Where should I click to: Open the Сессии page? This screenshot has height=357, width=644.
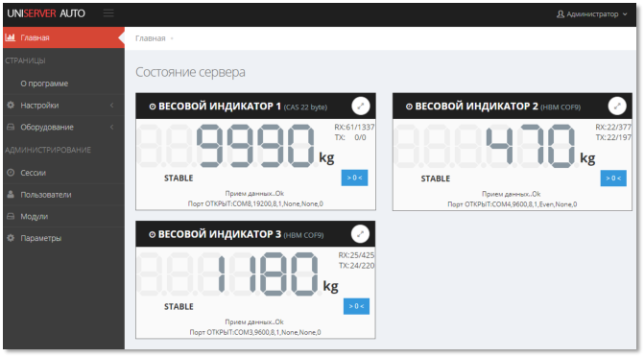click(63, 173)
